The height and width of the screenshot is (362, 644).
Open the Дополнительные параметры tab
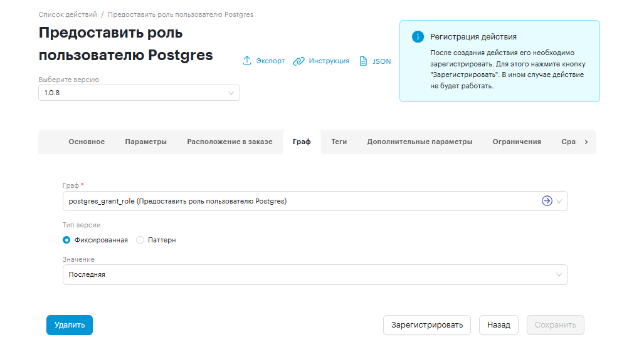420,142
